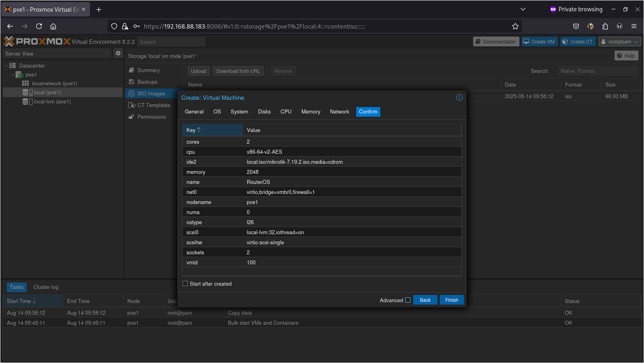This screenshot has width=644, height=363.
Task: Save page to Pocket icon
Action: [x=576, y=26]
